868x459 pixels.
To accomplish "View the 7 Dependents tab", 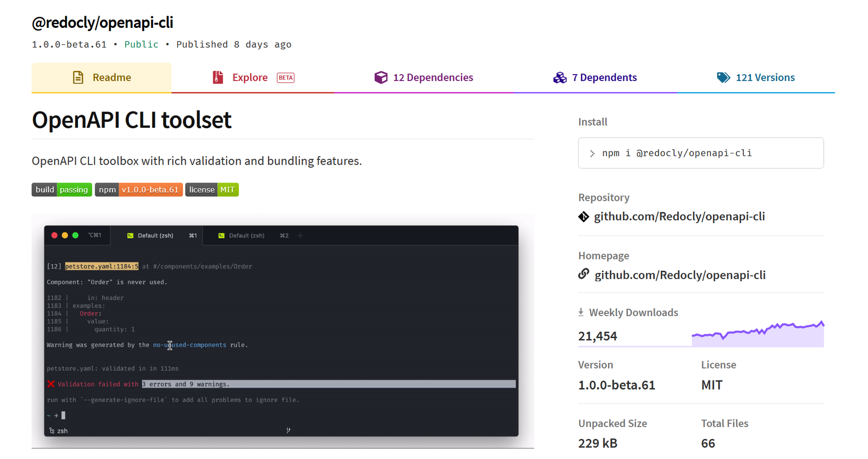I will pyautogui.click(x=595, y=77).
